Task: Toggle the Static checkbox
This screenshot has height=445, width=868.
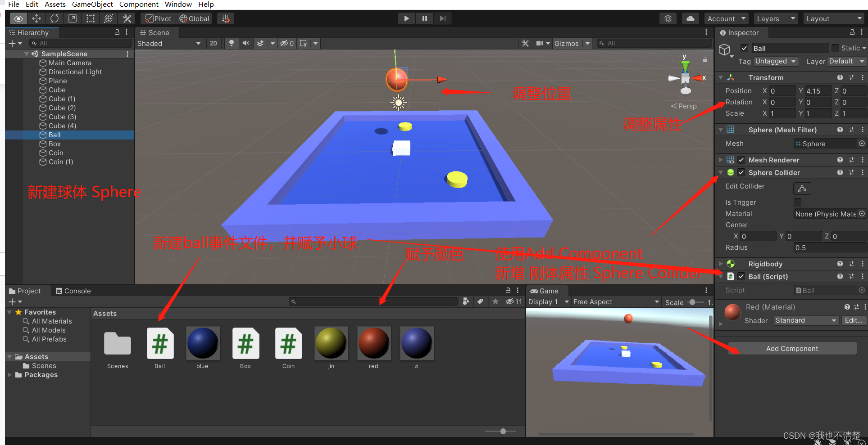Action: (x=835, y=48)
